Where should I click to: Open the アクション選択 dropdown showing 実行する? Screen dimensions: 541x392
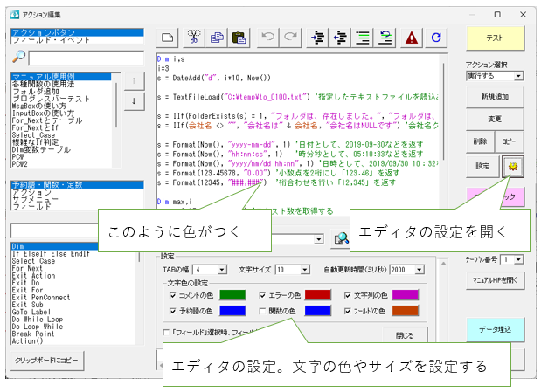click(519, 76)
